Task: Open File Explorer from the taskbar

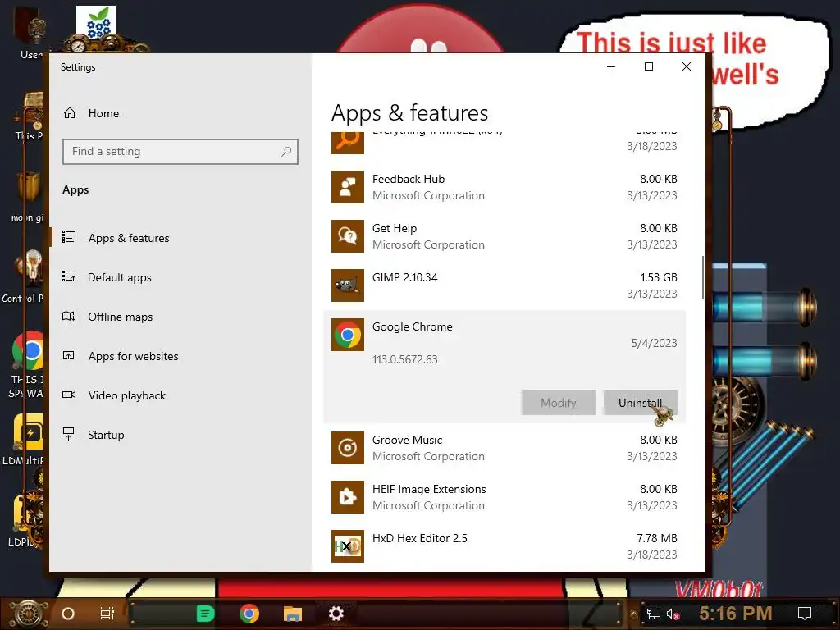Action: [293, 614]
